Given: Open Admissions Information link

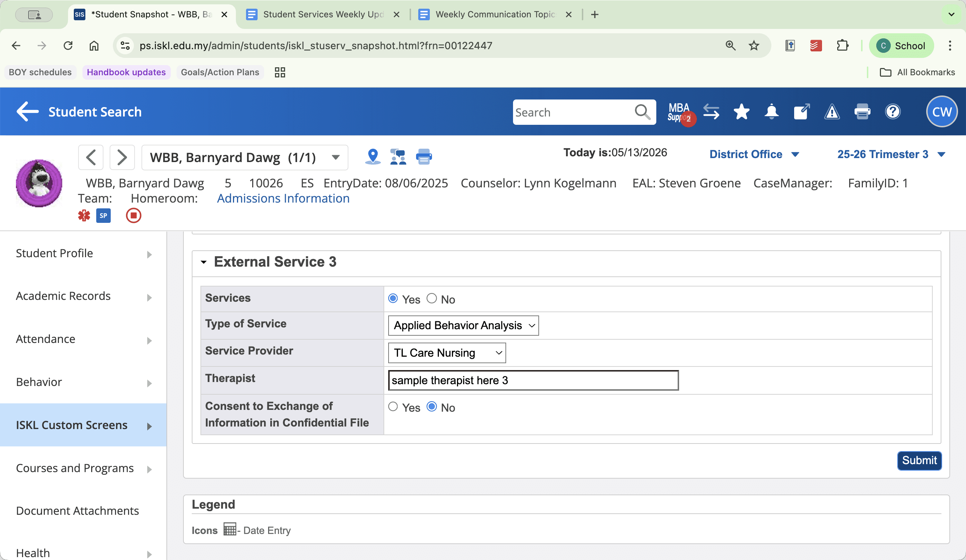Looking at the screenshot, I should coord(283,198).
